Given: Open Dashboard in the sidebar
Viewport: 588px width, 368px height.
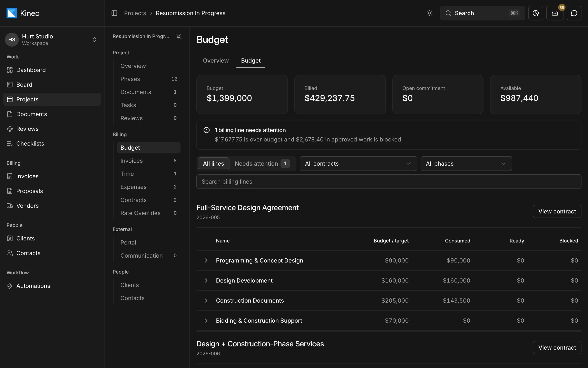Looking at the screenshot, I should click(52, 70).
